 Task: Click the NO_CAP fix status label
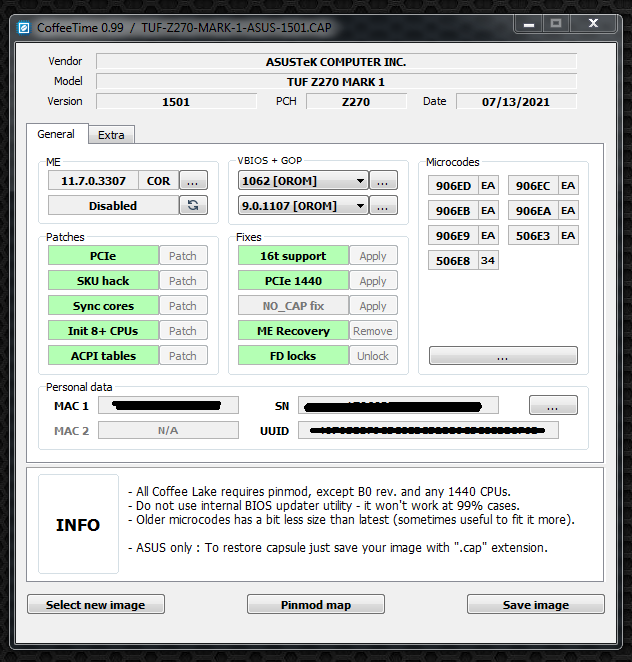(x=293, y=306)
